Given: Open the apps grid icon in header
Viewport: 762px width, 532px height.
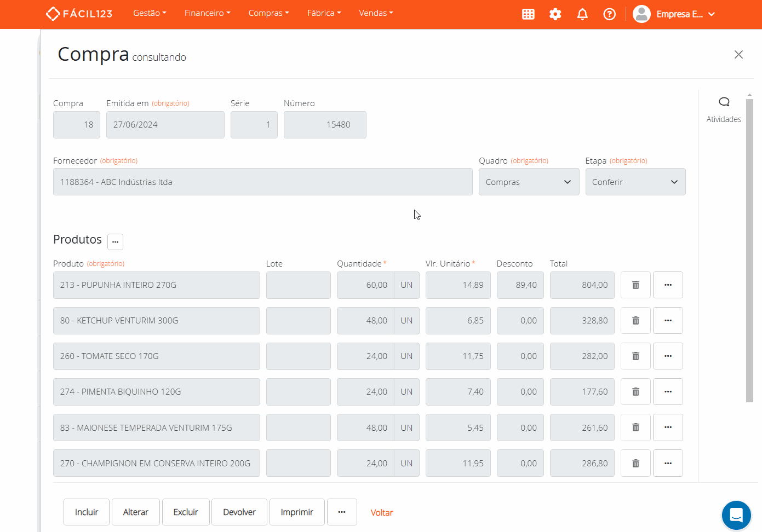Looking at the screenshot, I should tap(528, 14).
